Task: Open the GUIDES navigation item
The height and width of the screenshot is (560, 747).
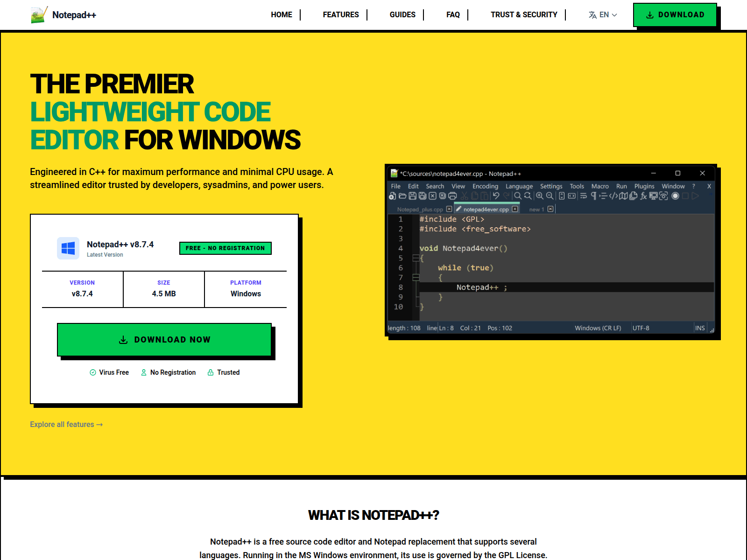Action: click(x=402, y=15)
